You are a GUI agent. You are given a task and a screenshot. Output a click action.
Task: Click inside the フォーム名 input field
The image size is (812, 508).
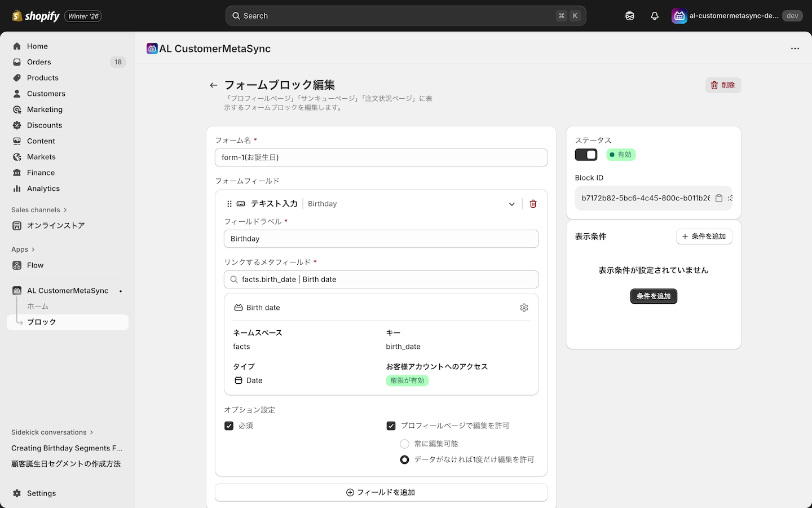coord(381,157)
